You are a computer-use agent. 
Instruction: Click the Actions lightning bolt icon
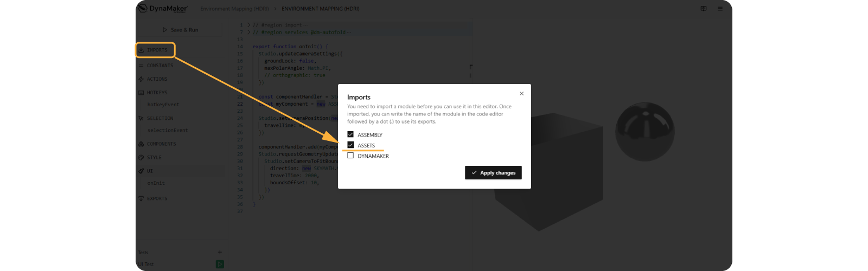pos(141,79)
